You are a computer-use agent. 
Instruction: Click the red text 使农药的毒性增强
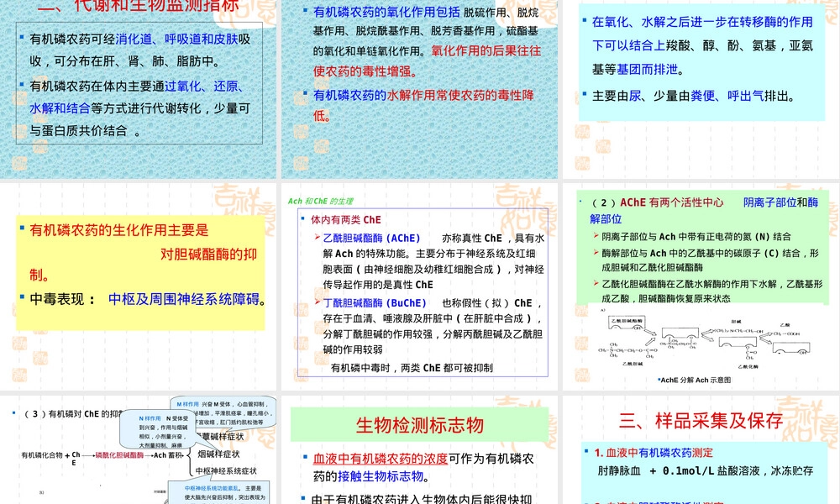pos(365,71)
